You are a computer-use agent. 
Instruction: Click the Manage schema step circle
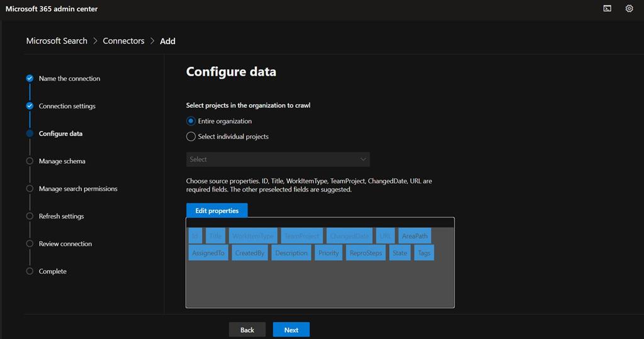tap(30, 161)
